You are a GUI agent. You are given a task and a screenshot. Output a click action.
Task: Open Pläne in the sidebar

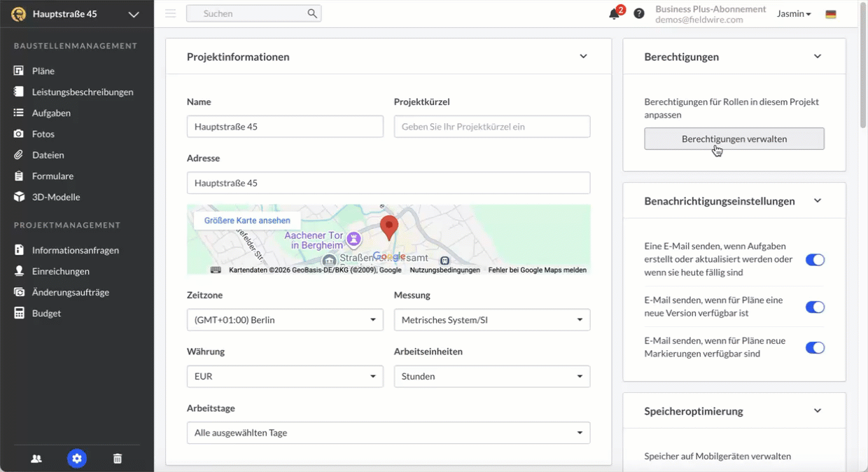click(43, 71)
